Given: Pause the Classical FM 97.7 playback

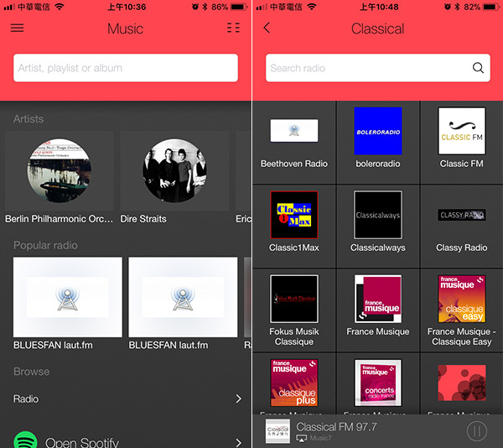Looking at the screenshot, I should pyautogui.click(x=476, y=432).
